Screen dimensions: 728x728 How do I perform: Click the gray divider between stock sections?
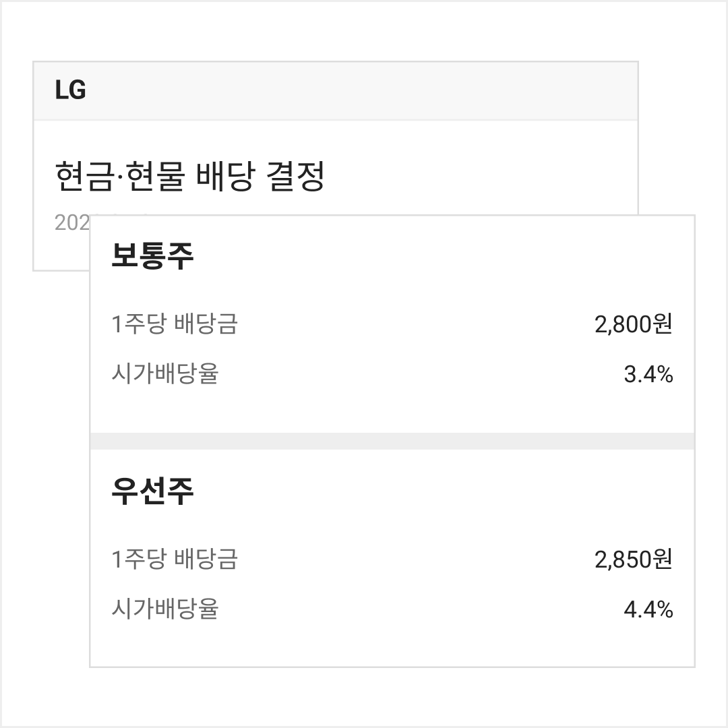(x=392, y=441)
